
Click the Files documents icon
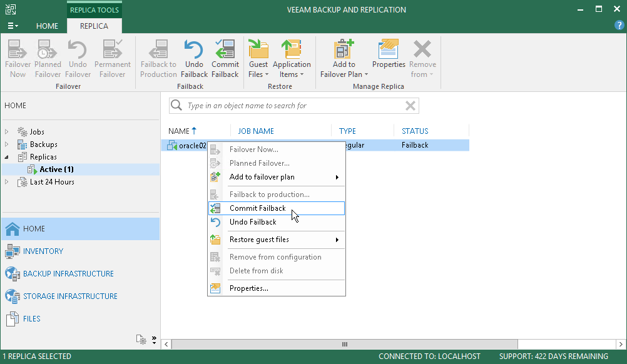click(13, 318)
